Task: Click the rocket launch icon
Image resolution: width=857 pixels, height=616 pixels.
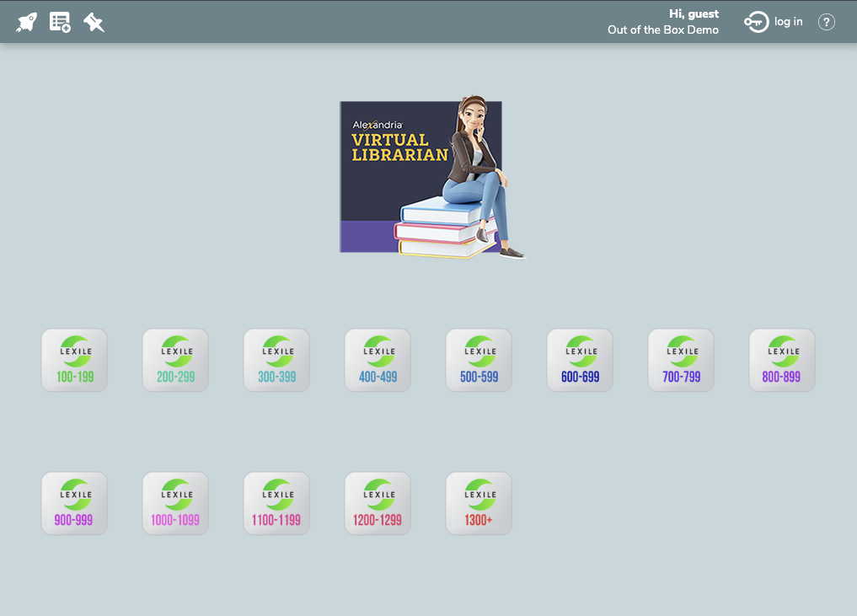Action: [26, 23]
